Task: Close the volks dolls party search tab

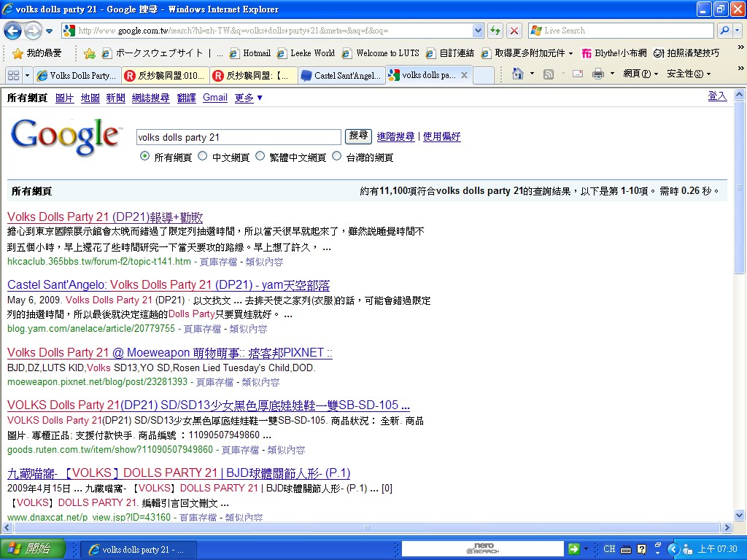Action: click(x=464, y=75)
